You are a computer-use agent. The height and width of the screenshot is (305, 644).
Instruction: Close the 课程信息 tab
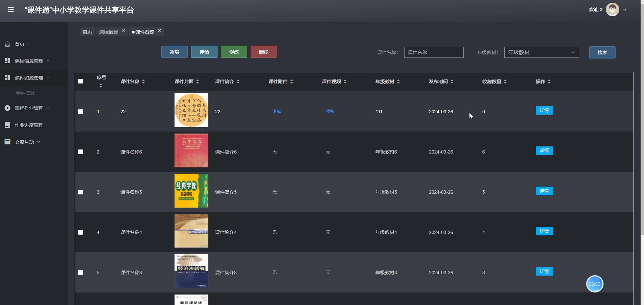tap(123, 30)
